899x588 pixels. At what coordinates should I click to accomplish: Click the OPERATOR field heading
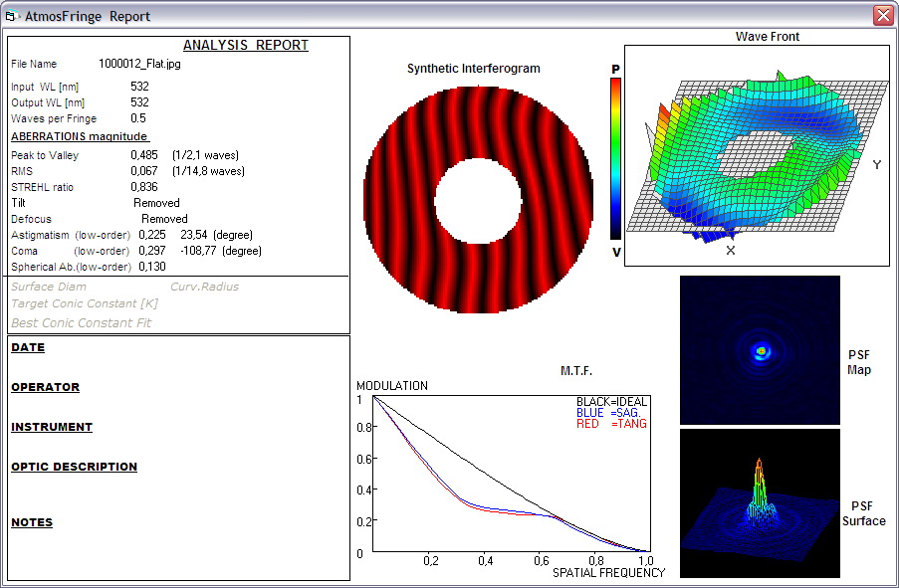(x=45, y=388)
